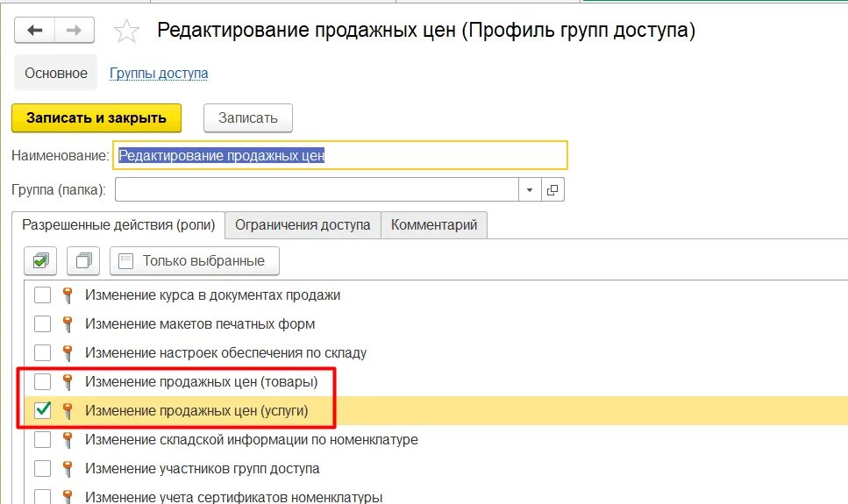Screen dimensions: 848x504
Task: Add form to favorites with star icon
Action: pyautogui.click(x=126, y=31)
